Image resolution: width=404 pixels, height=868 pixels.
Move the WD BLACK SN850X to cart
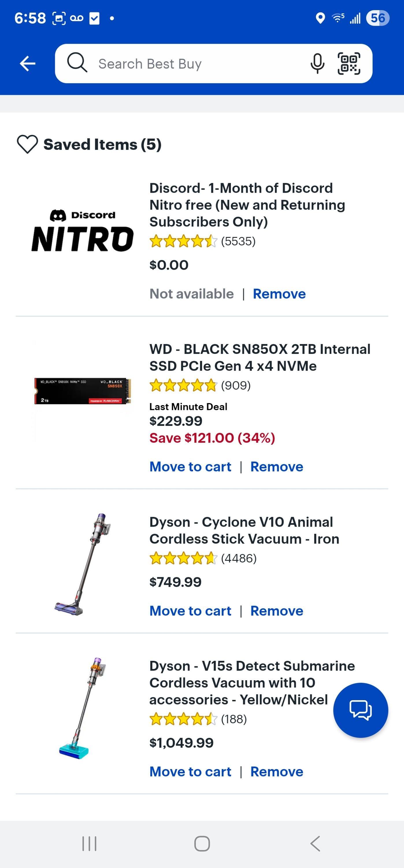pyautogui.click(x=190, y=466)
